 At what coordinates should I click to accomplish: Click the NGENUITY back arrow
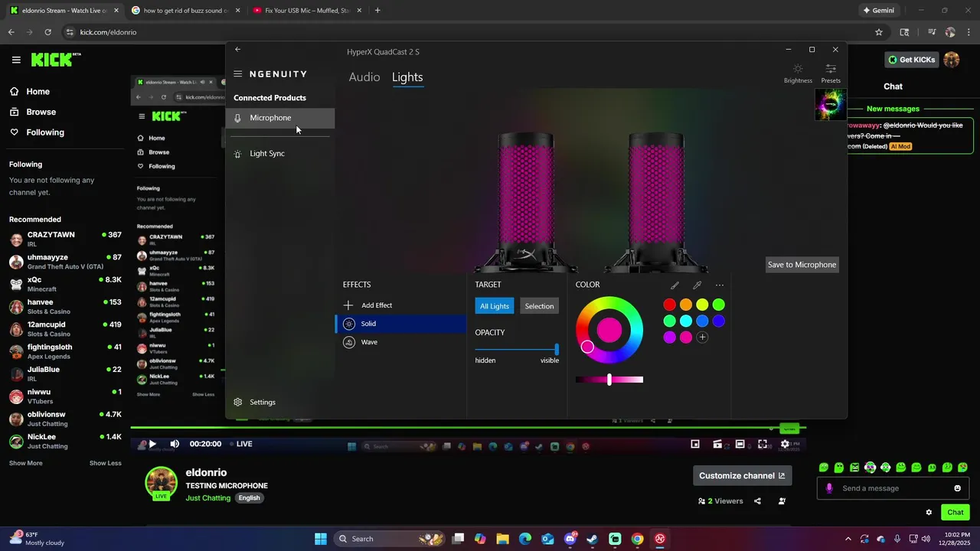pos(237,49)
